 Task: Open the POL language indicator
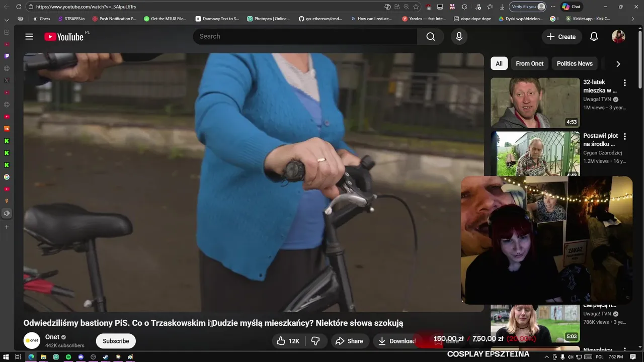tap(600, 357)
